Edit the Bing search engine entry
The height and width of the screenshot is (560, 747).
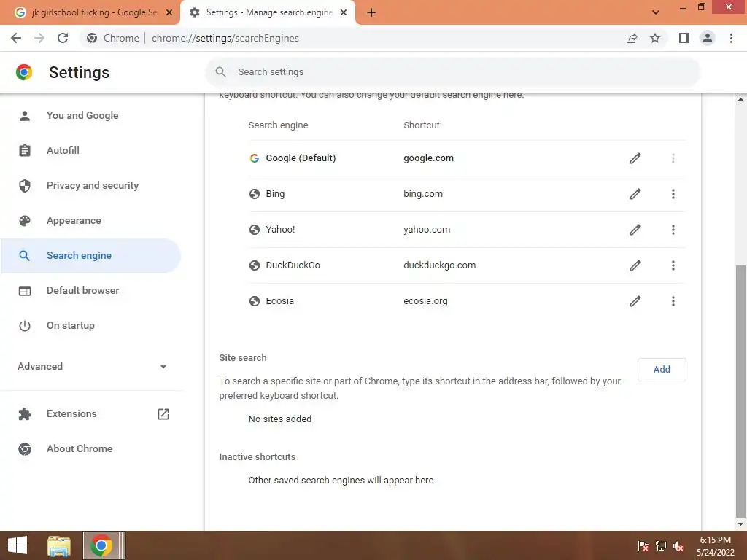click(x=635, y=194)
